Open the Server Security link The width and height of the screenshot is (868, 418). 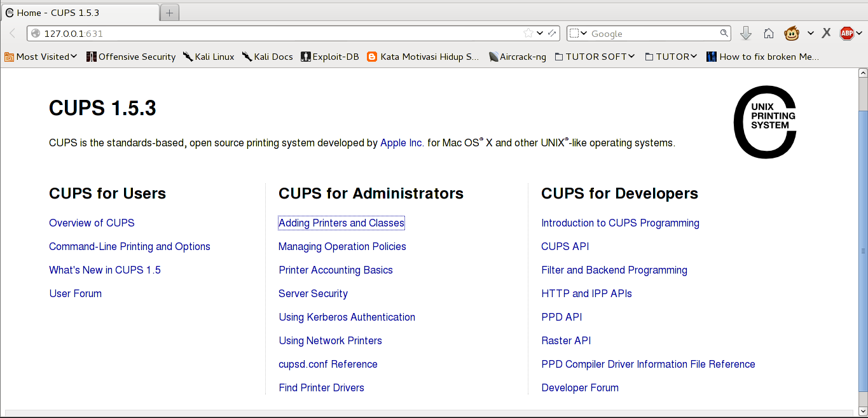tap(313, 293)
